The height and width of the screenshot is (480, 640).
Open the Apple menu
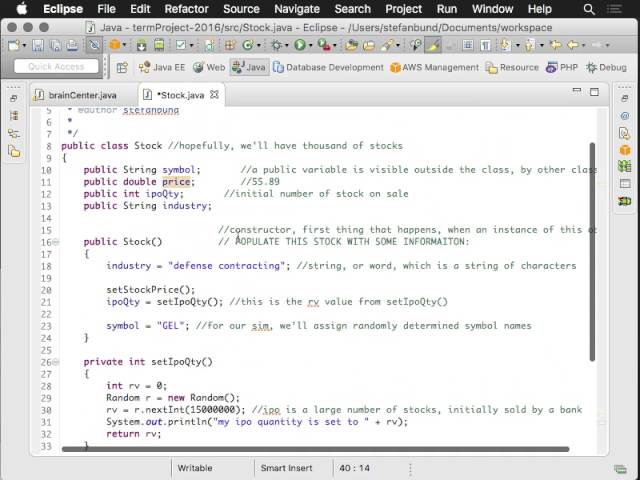pyautogui.click(x=21, y=9)
